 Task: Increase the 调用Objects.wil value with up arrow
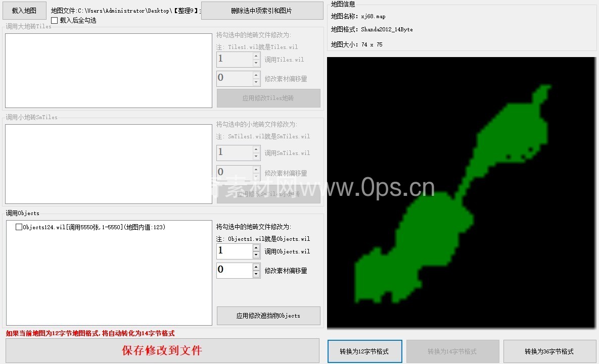pyautogui.click(x=256, y=248)
